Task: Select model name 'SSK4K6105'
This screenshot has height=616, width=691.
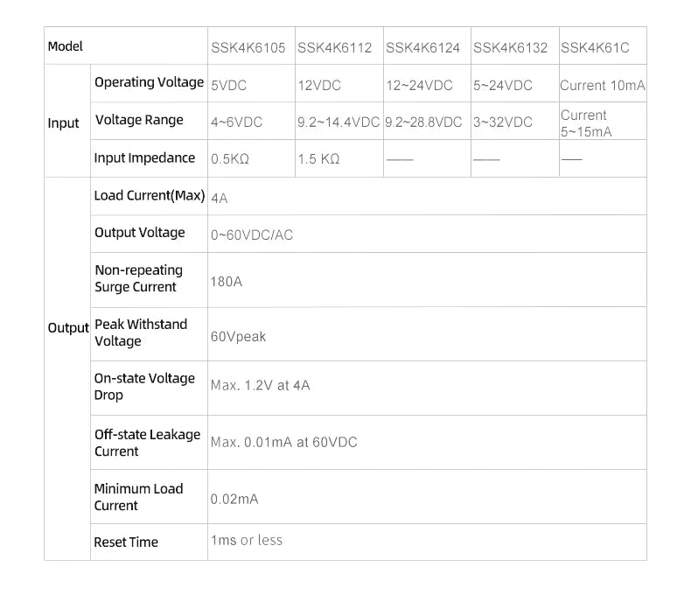Action: (248, 47)
